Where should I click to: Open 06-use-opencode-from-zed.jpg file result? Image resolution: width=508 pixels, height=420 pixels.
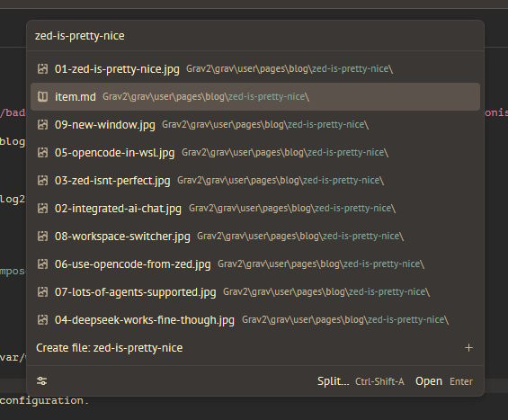pyautogui.click(x=255, y=264)
